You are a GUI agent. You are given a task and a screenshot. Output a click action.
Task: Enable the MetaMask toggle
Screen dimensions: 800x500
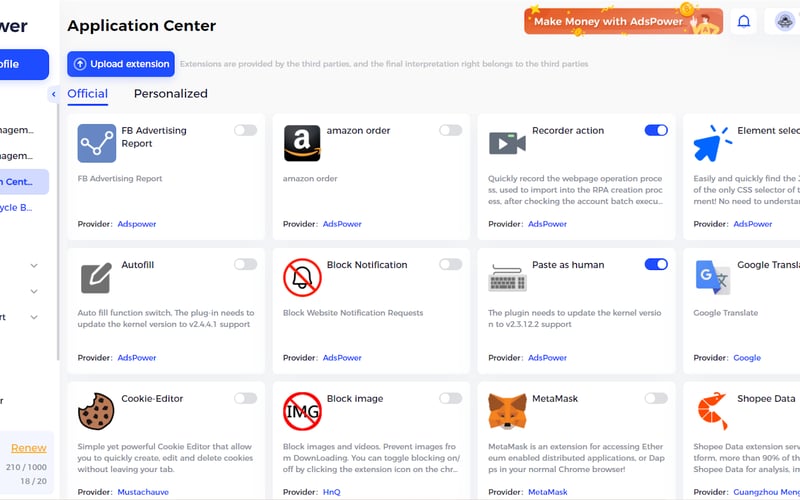coord(656,398)
